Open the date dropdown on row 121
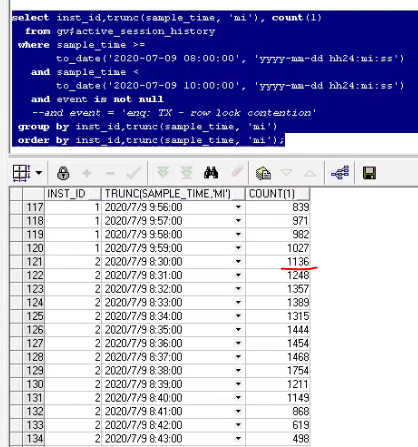Image resolution: width=418 pixels, height=447 pixels. (238, 262)
